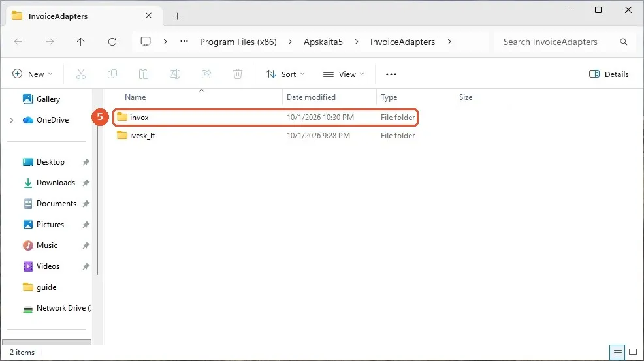Open the Sort dropdown

285,74
